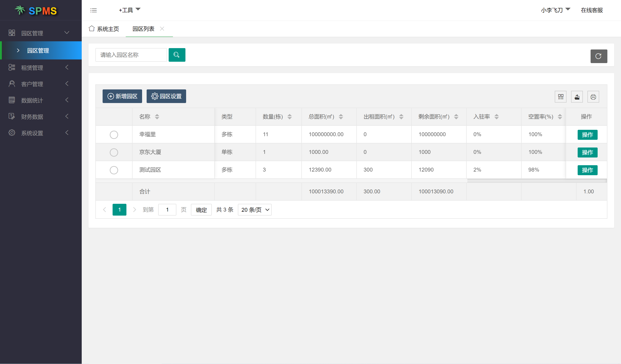Click the 合计 total row label
This screenshot has width=621, height=364.
pos(145,192)
